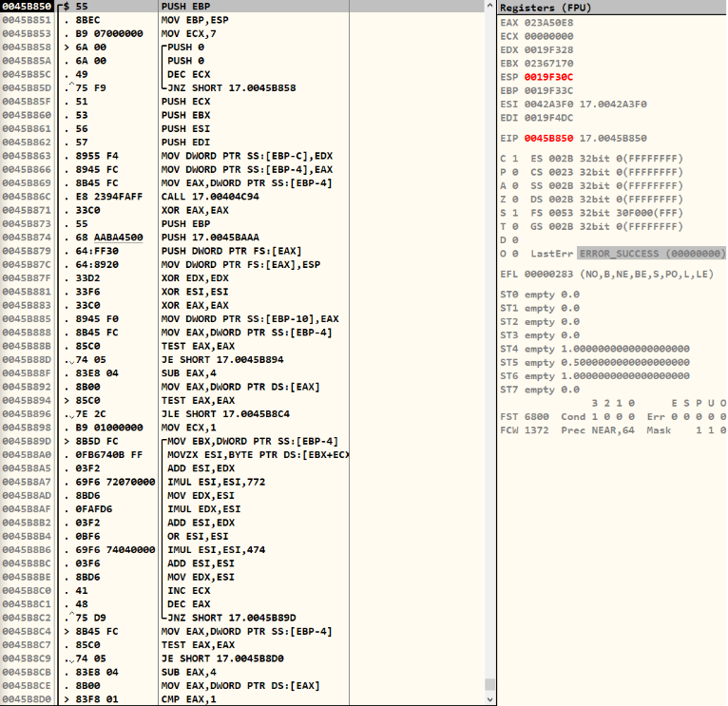Select ESP value 0019F30C

(548, 77)
